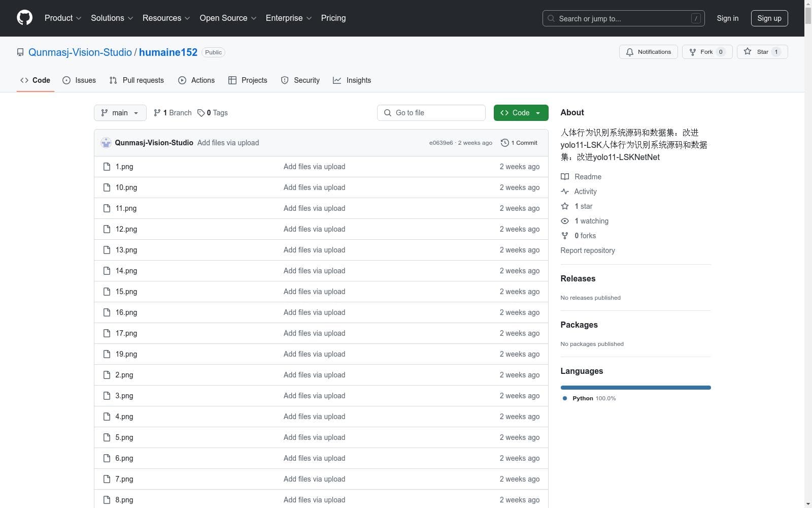This screenshot has height=508, width=812.
Task: Expand the Enterprise menu
Action: point(289,18)
